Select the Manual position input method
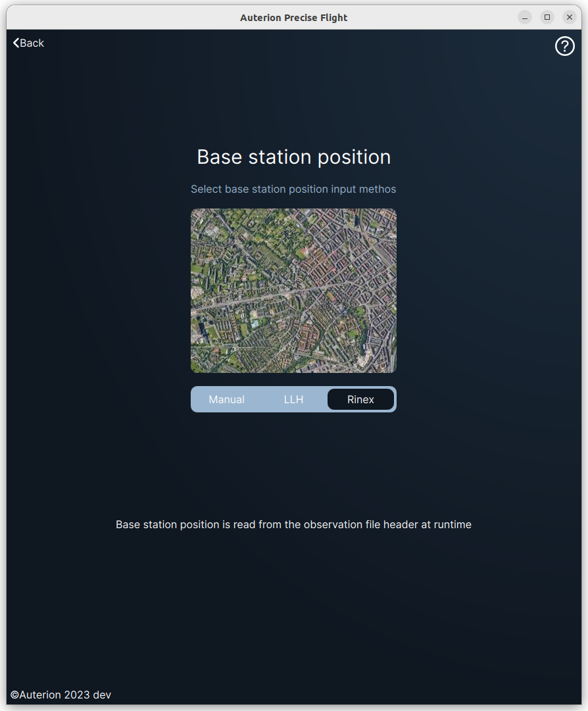 point(226,399)
